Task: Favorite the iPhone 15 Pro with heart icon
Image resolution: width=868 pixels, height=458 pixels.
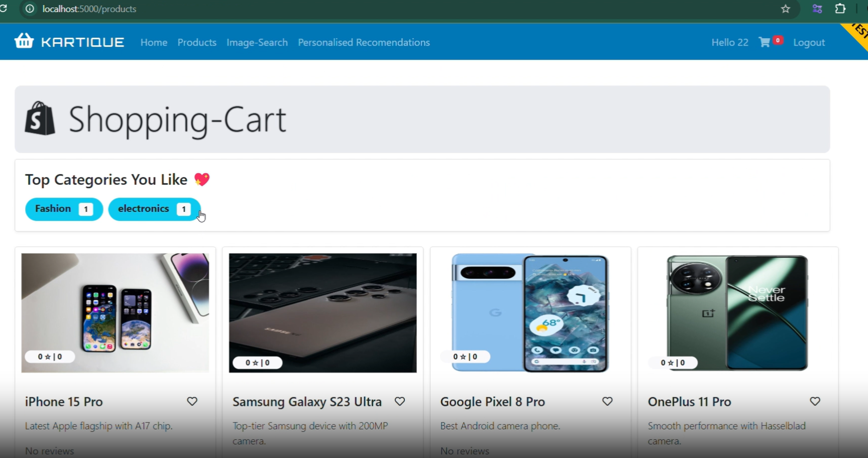Action: [x=192, y=401]
